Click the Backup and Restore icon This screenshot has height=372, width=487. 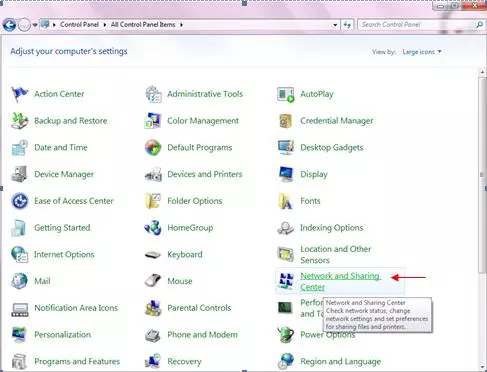click(19, 121)
